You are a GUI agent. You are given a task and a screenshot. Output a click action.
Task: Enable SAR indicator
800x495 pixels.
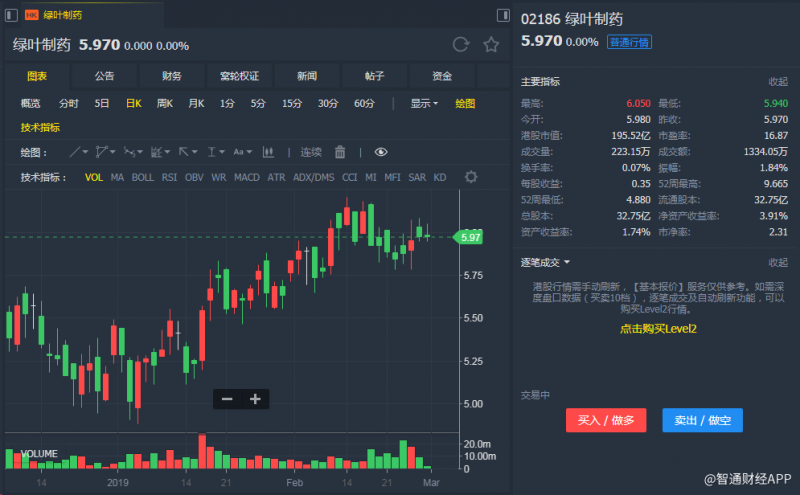pos(417,178)
